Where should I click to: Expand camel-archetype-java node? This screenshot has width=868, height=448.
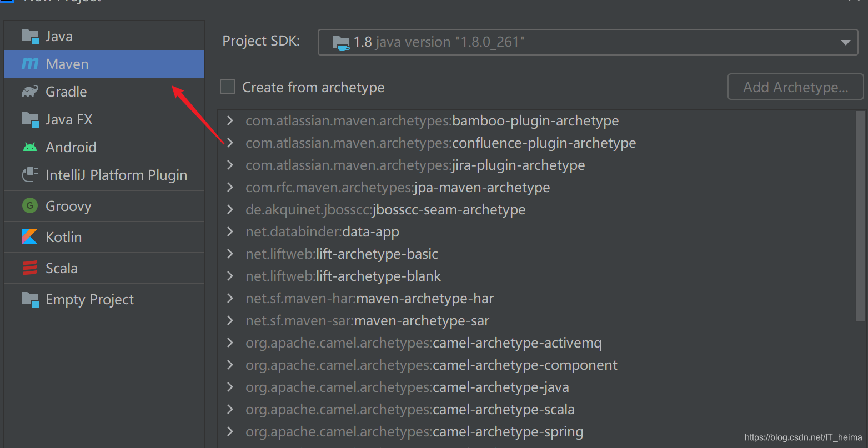(230, 387)
